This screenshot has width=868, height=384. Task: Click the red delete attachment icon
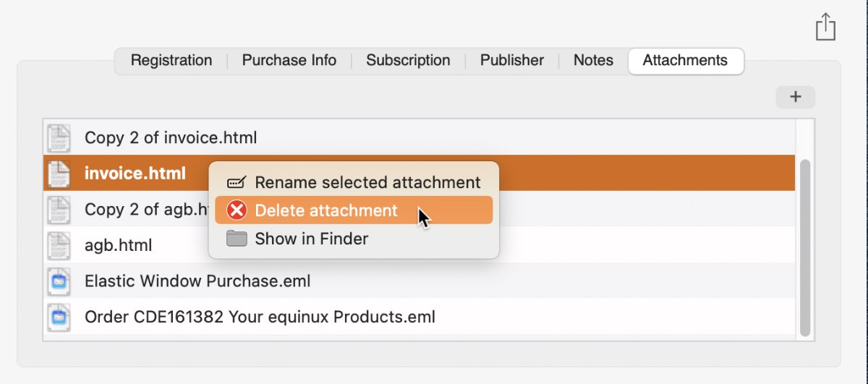pos(237,210)
